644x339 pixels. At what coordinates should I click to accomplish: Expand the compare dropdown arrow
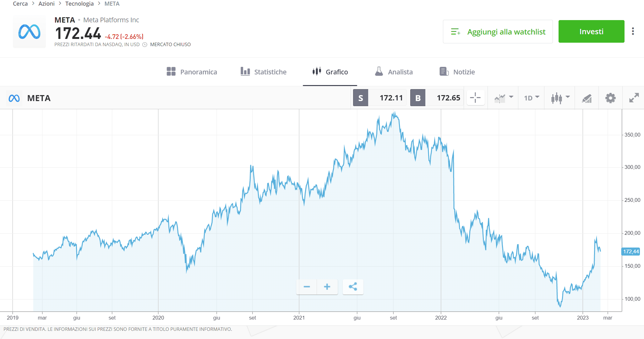511,97
